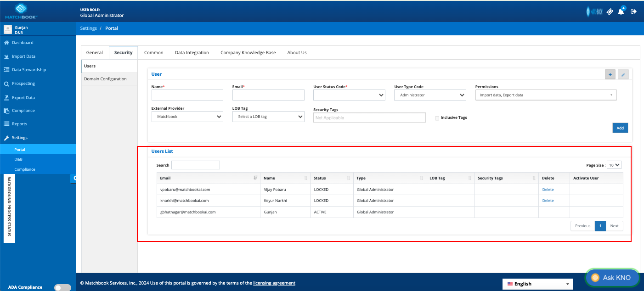Open the User Type Code dropdown
644x291 pixels.
(430, 95)
